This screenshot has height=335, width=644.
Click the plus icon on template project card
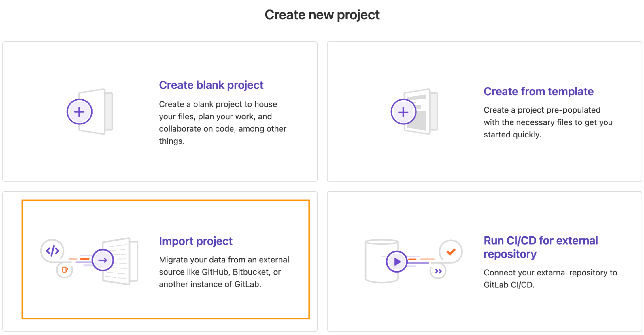point(403,112)
